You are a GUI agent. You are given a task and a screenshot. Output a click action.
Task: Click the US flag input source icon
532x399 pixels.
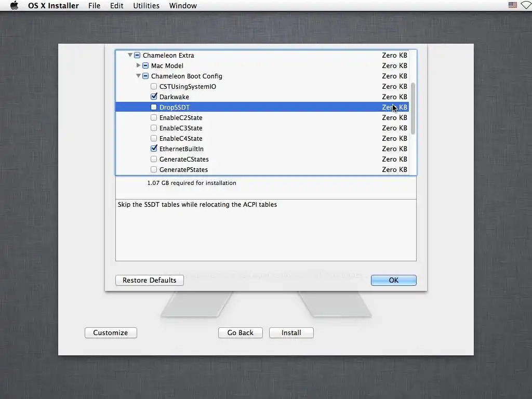coord(512,5)
